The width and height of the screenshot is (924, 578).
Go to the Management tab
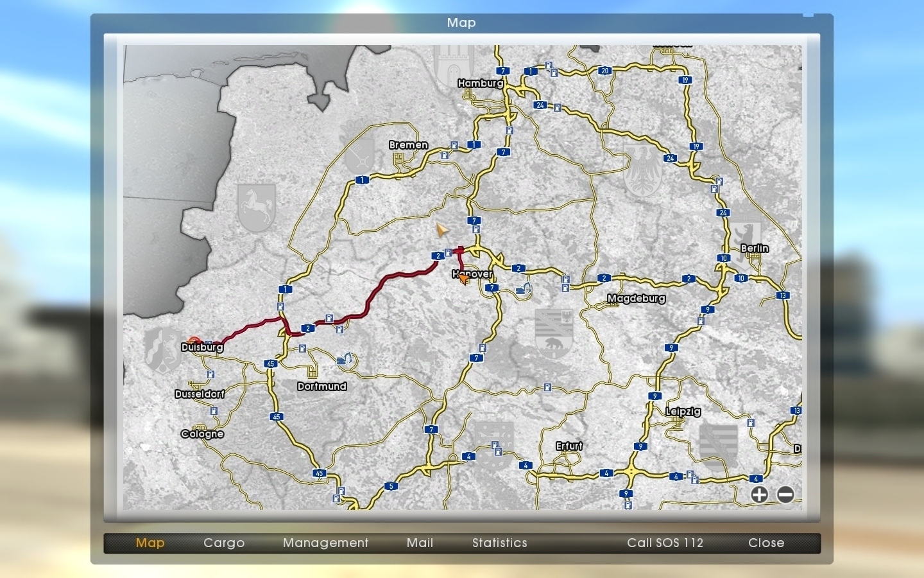[x=325, y=543]
